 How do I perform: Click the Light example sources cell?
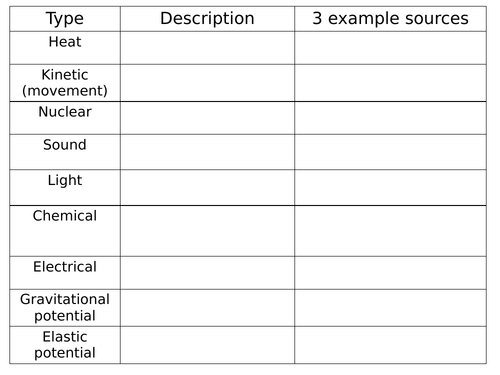click(390, 187)
